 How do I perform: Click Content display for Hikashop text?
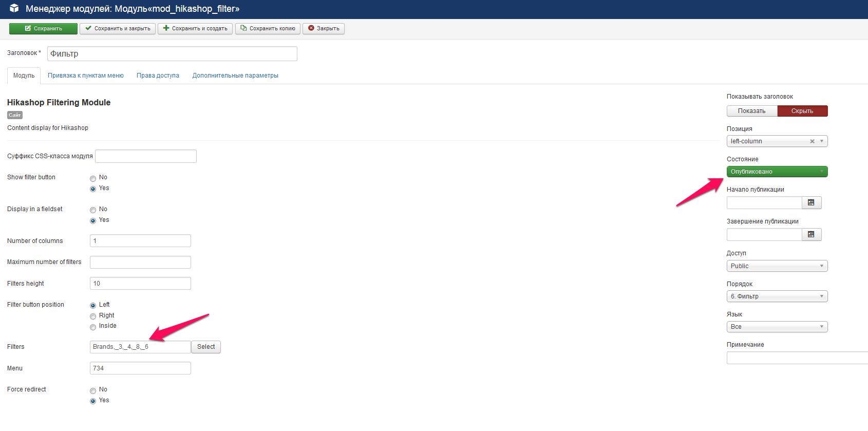pyautogui.click(x=48, y=128)
